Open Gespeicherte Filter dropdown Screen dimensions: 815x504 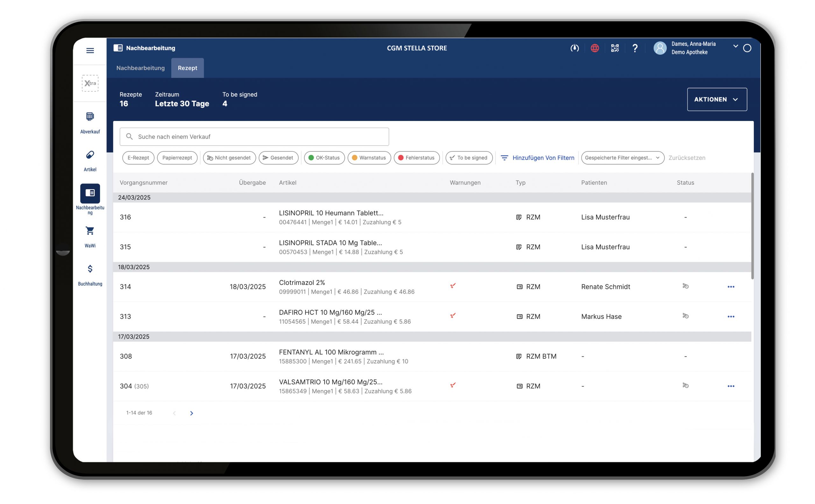point(622,158)
